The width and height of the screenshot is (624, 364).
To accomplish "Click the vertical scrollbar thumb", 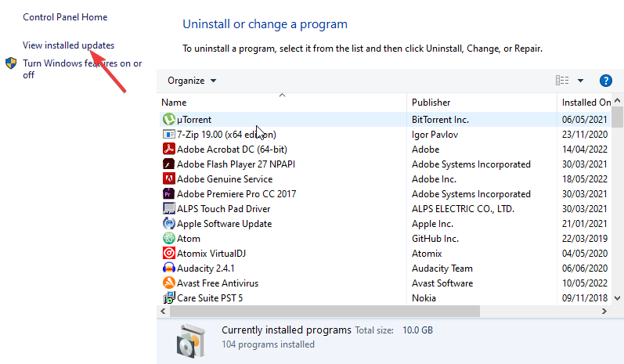I will (617, 117).
